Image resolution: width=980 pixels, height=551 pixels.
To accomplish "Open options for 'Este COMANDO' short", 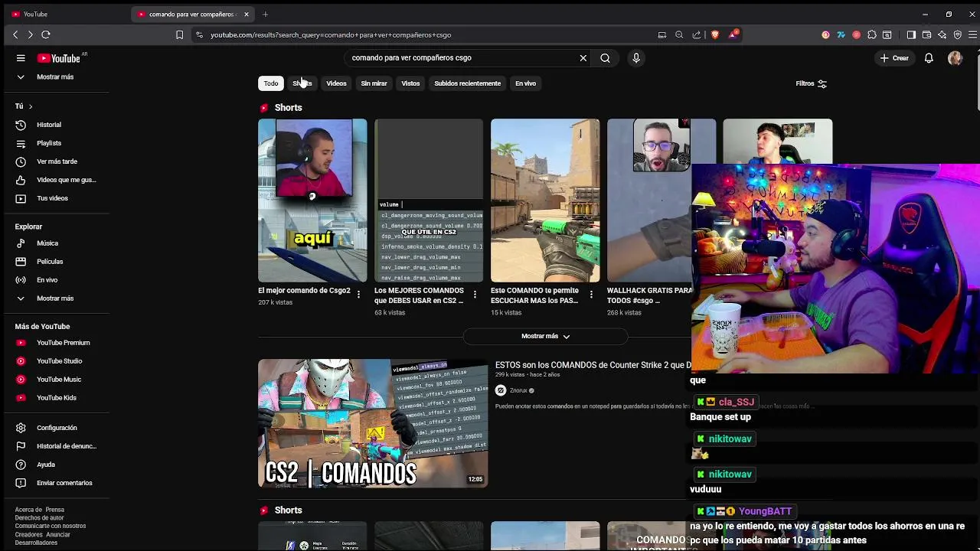I will pyautogui.click(x=591, y=295).
